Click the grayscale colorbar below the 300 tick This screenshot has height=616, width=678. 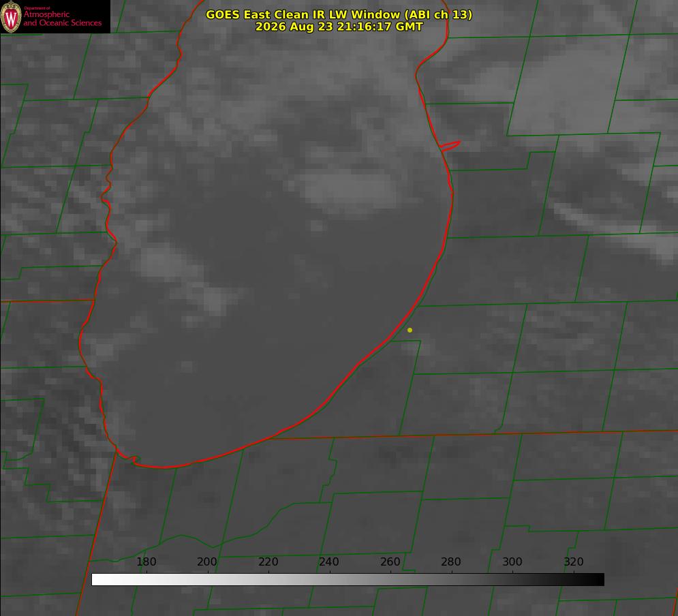512,580
